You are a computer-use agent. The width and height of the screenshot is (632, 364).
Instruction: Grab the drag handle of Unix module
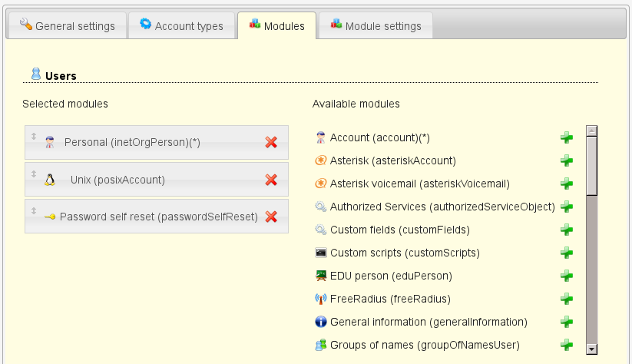(x=34, y=174)
